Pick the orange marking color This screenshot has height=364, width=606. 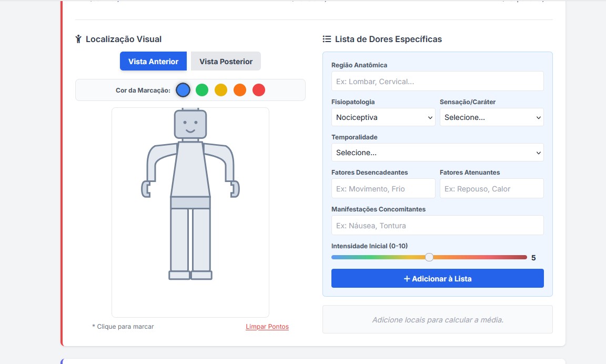coord(240,90)
